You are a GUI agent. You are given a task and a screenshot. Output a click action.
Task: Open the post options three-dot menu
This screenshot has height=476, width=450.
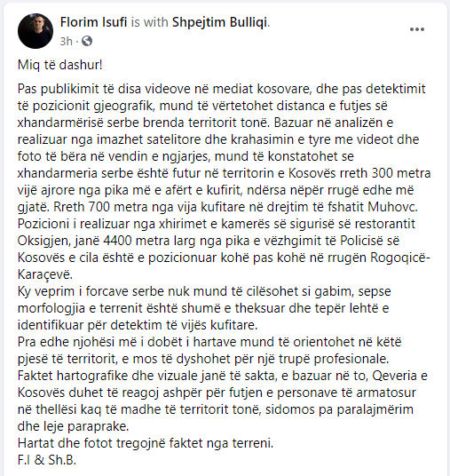(x=417, y=29)
